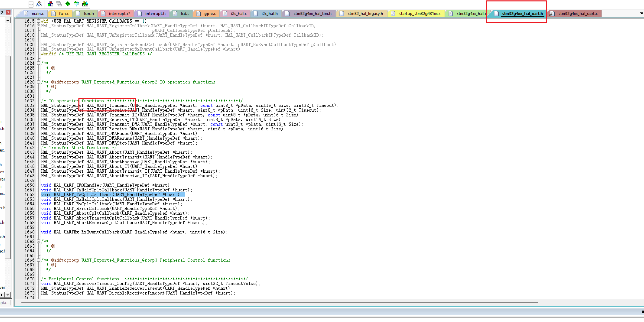Collapse the #if block at line 1615

coord(38,21)
